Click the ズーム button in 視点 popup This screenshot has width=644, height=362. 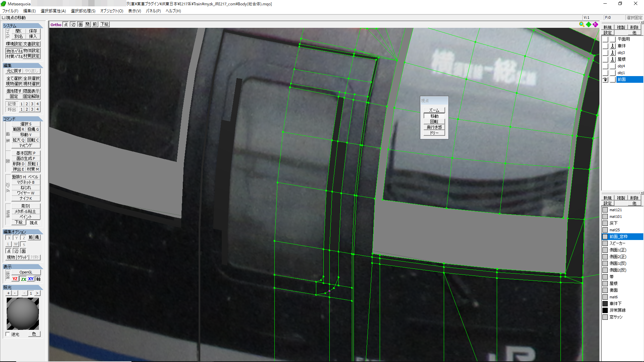pos(434,110)
